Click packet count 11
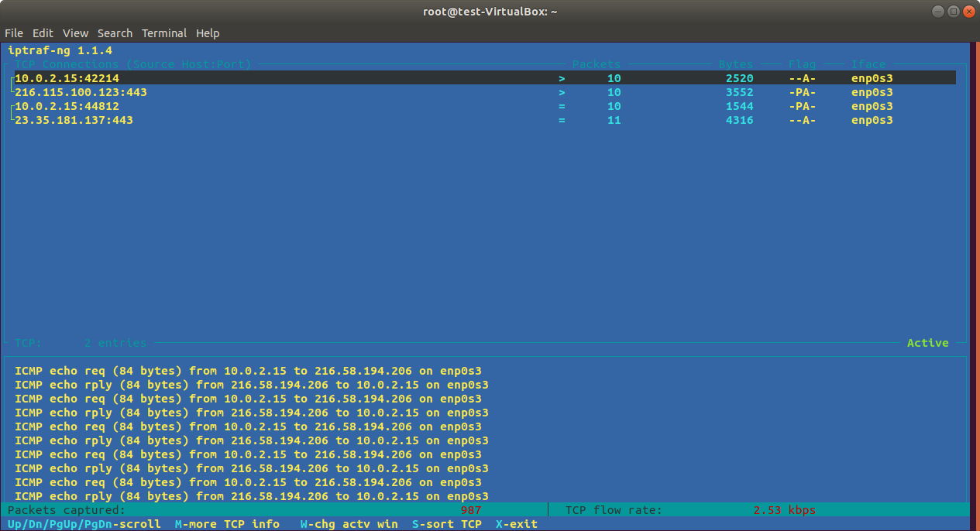Image resolution: width=980 pixels, height=531 pixels. click(614, 120)
